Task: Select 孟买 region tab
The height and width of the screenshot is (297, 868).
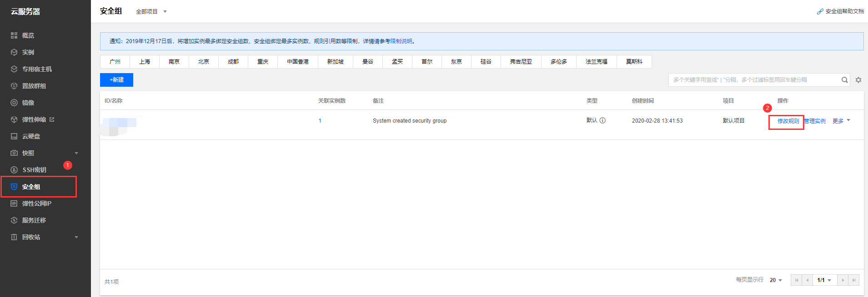Action: click(x=397, y=62)
